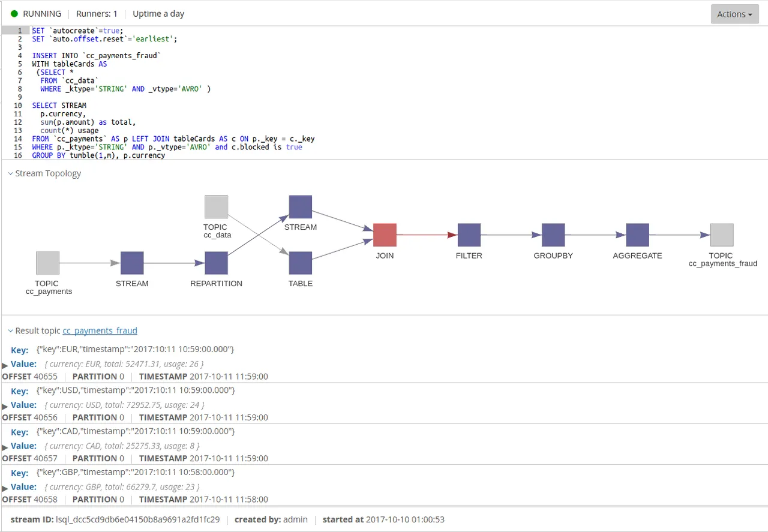Select the JOIN node in the topology
This screenshot has width=768, height=532.
click(x=385, y=235)
